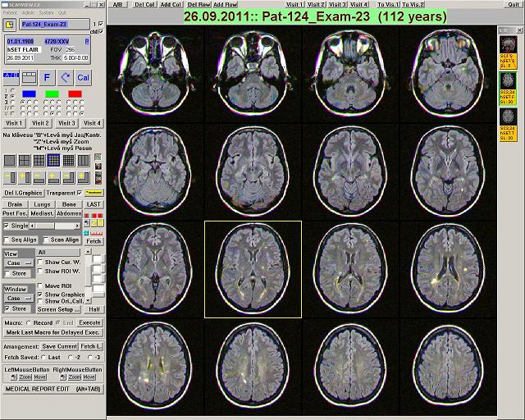This screenshot has width=525, height=420.
Task: Click the window layout icon beside A/B
Action: pos(28,77)
